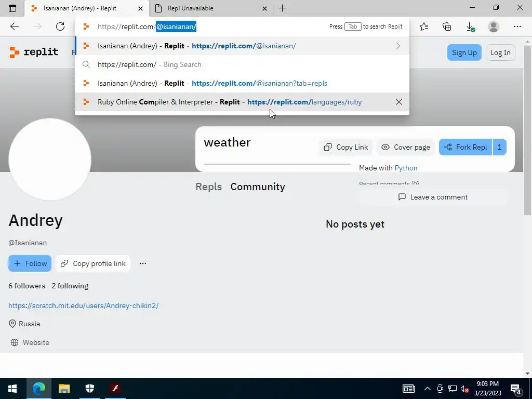This screenshot has width=532, height=399.
Task: Click the page vertical scrollbar
Action: point(527,130)
